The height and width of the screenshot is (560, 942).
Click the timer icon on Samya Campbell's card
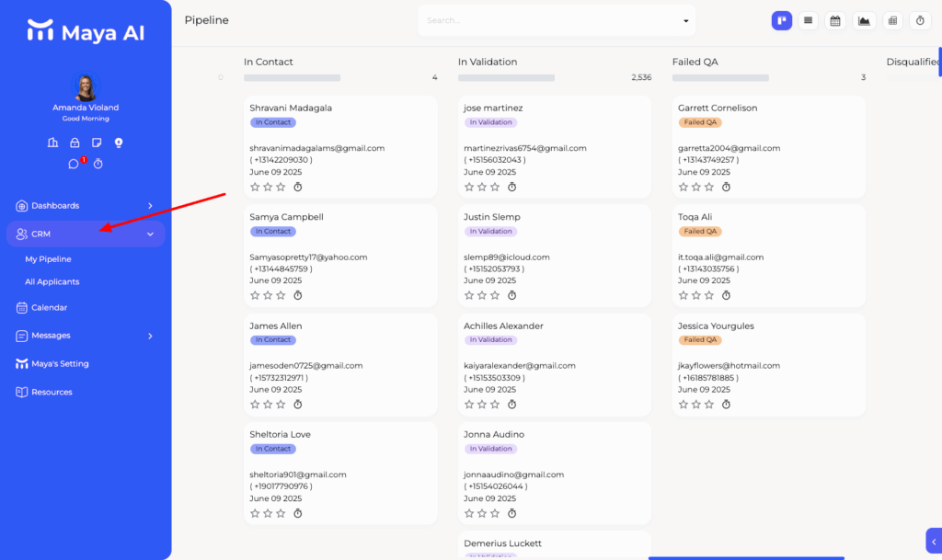(x=297, y=295)
